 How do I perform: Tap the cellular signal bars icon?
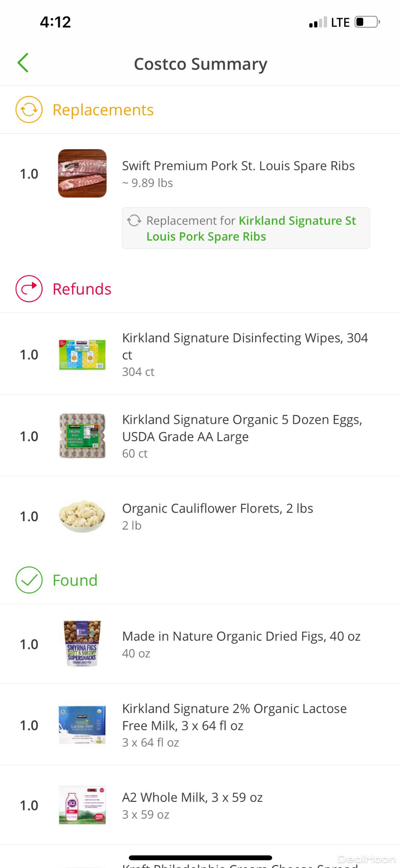tap(318, 22)
